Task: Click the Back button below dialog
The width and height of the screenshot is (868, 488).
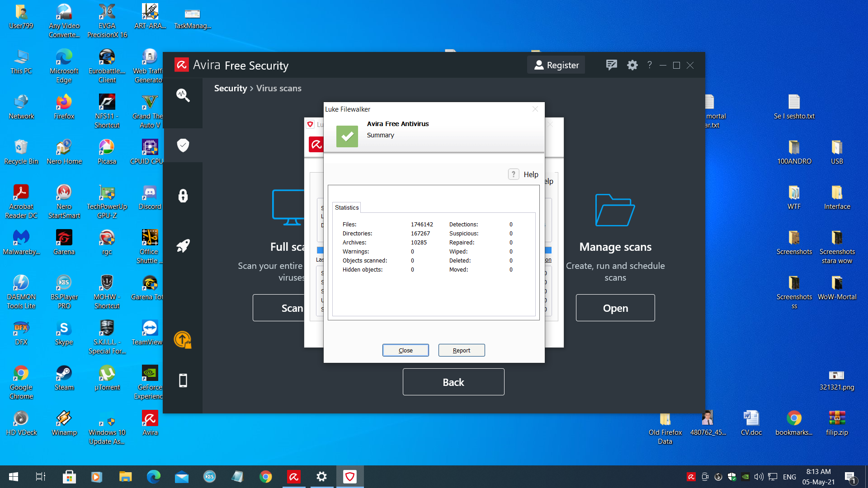Action: [x=453, y=382]
